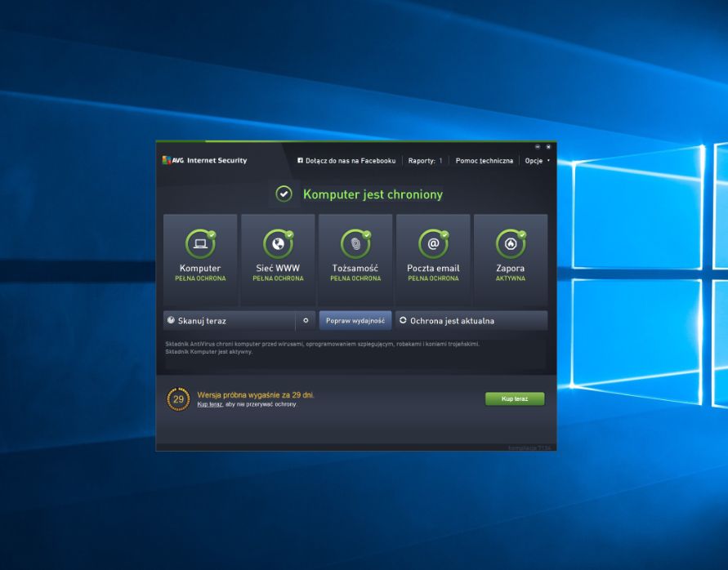The height and width of the screenshot is (570, 728).
Task: Expand the Opcje dropdown menu
Action: coord(537,161)
